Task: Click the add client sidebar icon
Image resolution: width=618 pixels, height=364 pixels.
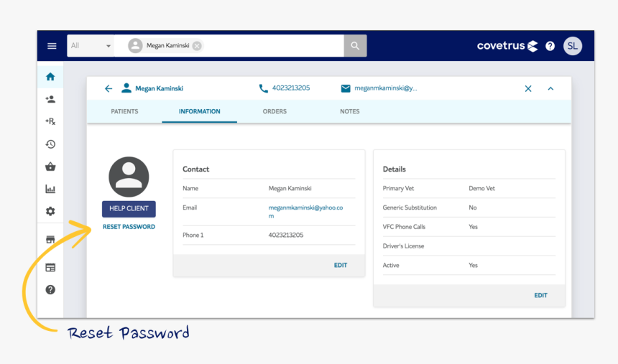Action: pos(50,99)
